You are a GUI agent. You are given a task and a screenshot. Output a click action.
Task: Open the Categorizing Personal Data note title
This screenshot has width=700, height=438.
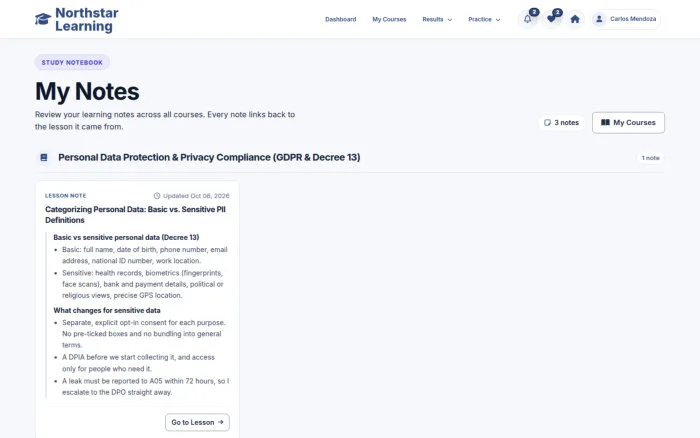135,215
